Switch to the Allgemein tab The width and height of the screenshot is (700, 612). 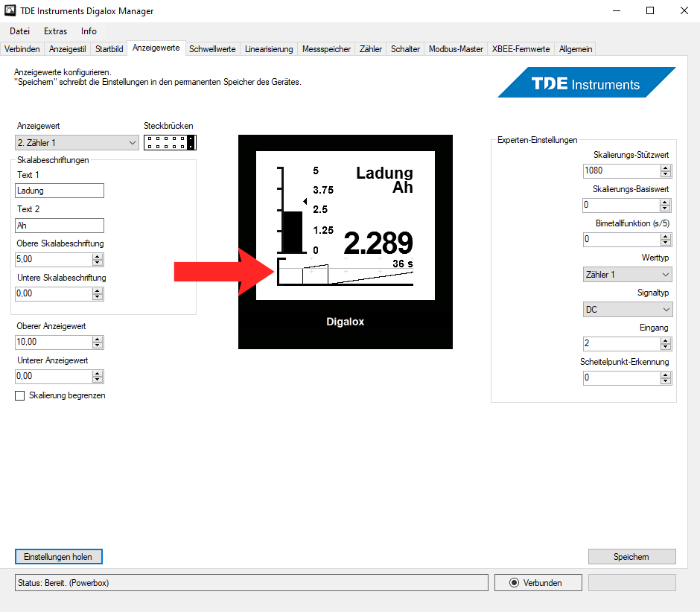pyautogui.click(x=576, y=49)
